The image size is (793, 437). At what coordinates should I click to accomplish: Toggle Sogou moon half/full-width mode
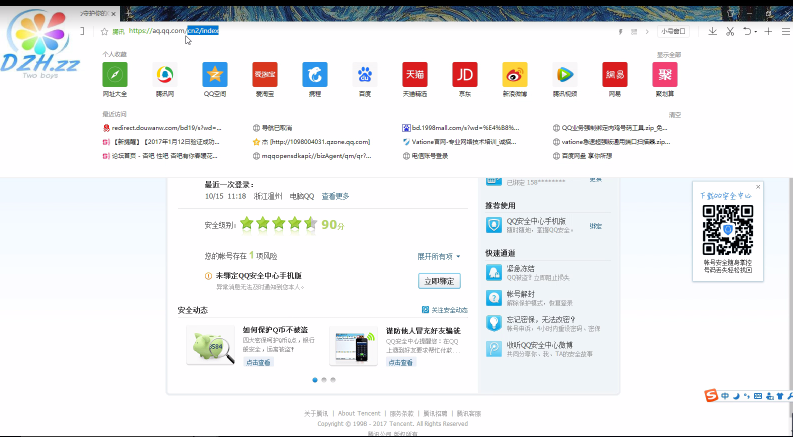736,396
